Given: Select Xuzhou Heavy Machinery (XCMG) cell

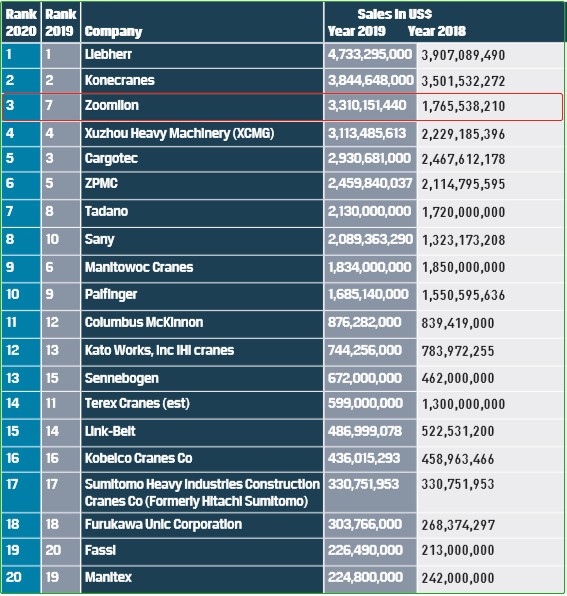Looking at the screenshot, I should (202, 133).
